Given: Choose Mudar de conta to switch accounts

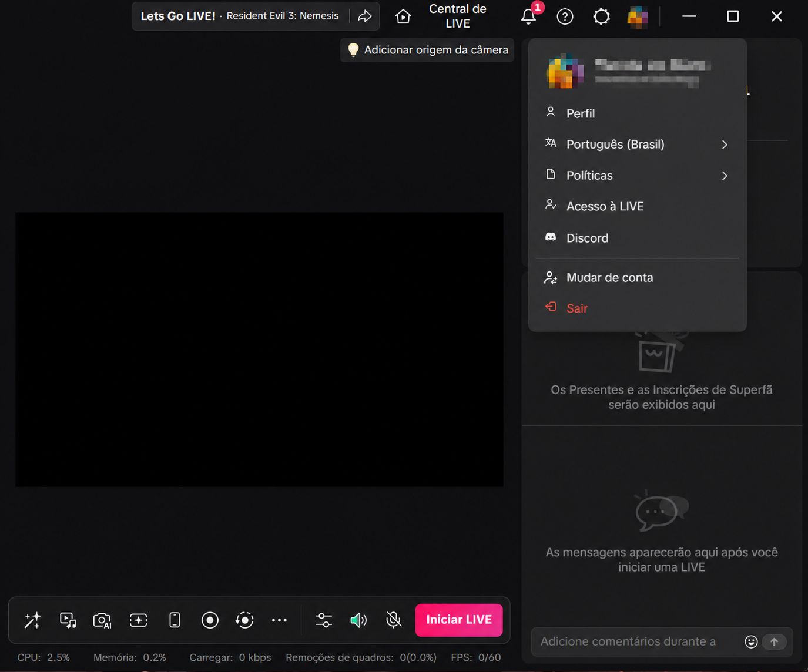Looking at the screenshot, I should (638, 278).
